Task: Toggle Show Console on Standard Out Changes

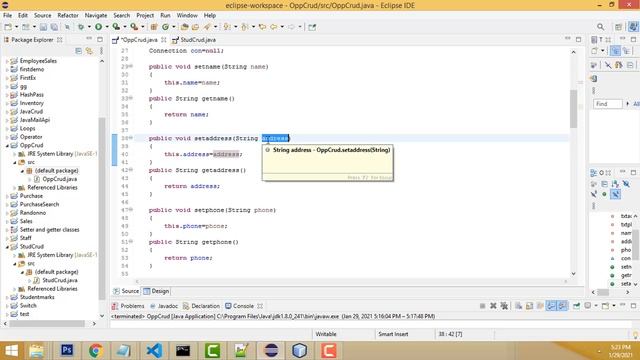Action: tap(551, 306)
